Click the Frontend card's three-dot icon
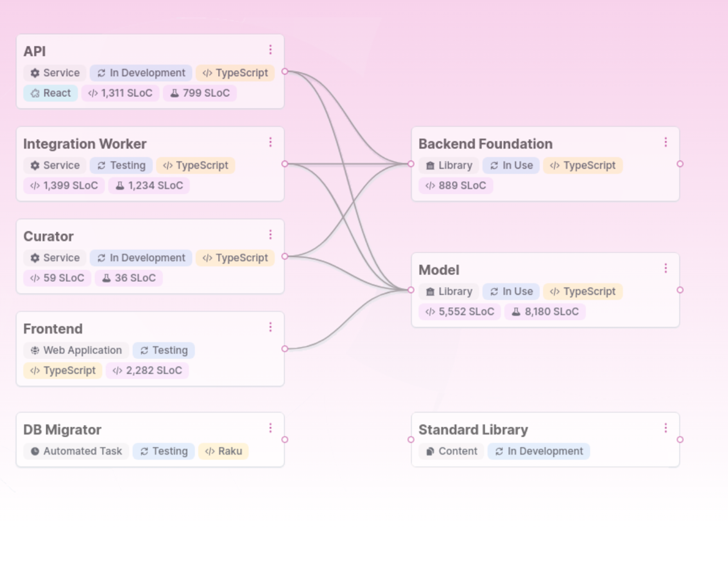 tap(270, 327)
